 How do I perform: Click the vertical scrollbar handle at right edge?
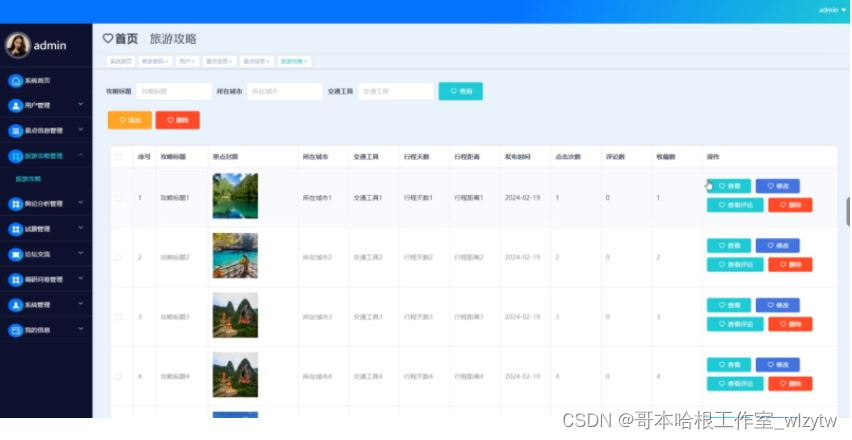pyautogui.click(x=849, y=212)
